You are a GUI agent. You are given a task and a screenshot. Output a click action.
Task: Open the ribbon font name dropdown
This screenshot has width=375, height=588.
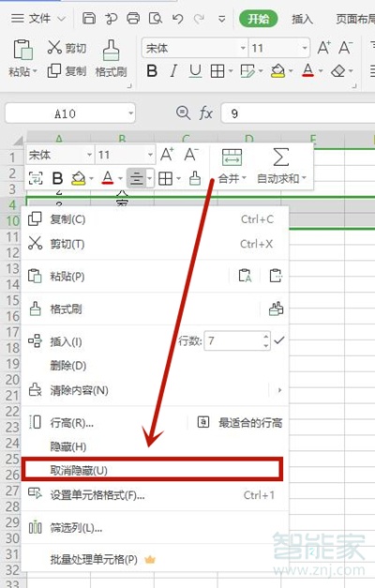243,48
